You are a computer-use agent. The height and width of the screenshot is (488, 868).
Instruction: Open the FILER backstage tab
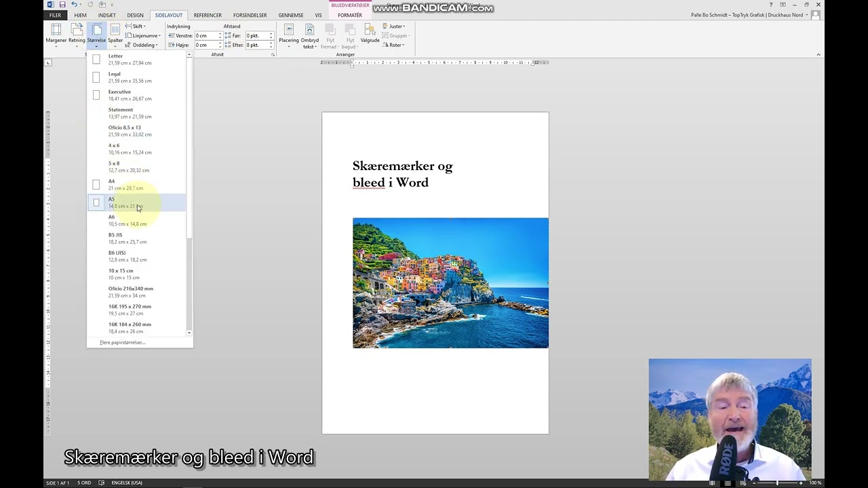(x=55, y=15)
